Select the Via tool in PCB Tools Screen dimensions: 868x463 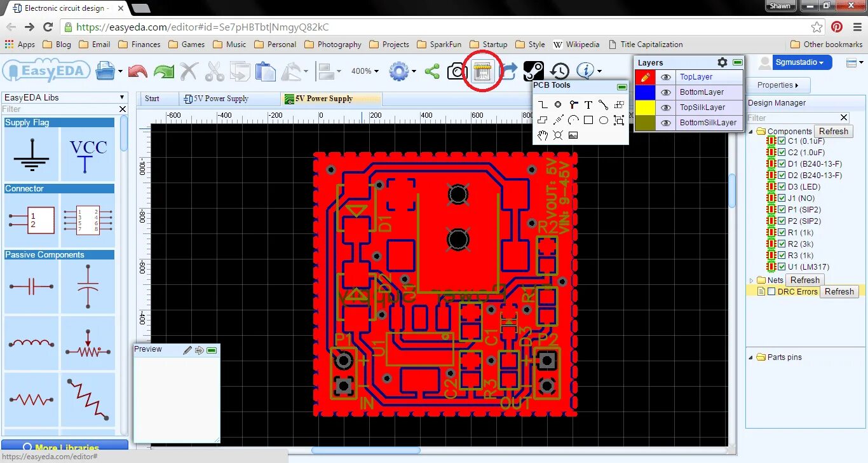(573, 104)
